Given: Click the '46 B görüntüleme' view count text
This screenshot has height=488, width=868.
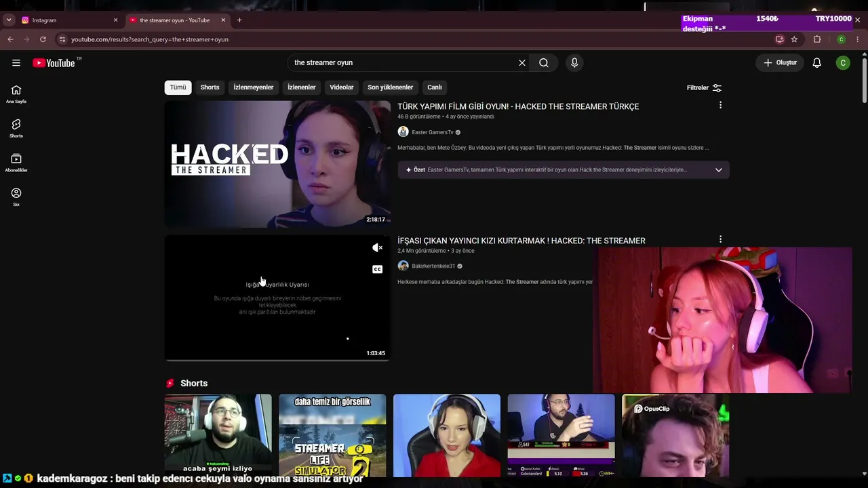Looking at the screenshot, I should (x=418, y=117).
